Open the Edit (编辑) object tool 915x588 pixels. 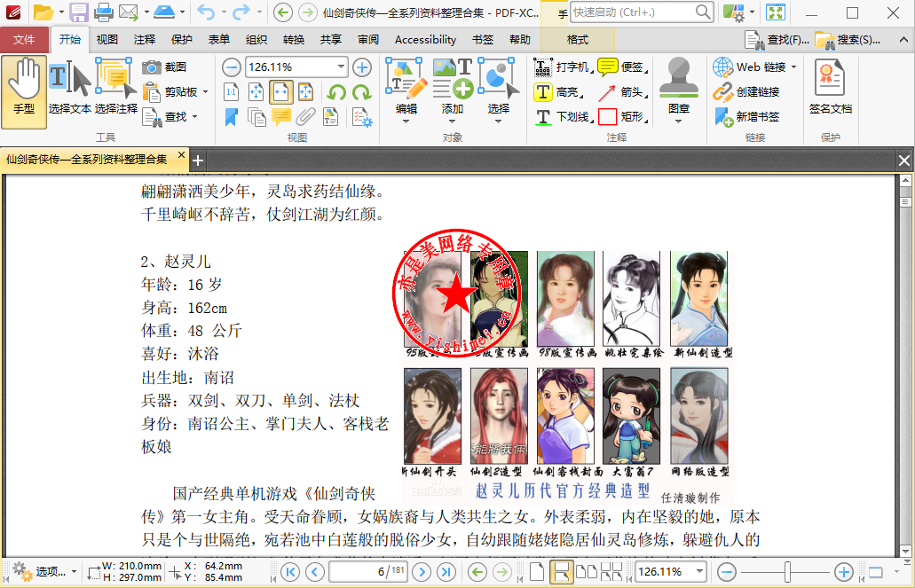(406, 90)
